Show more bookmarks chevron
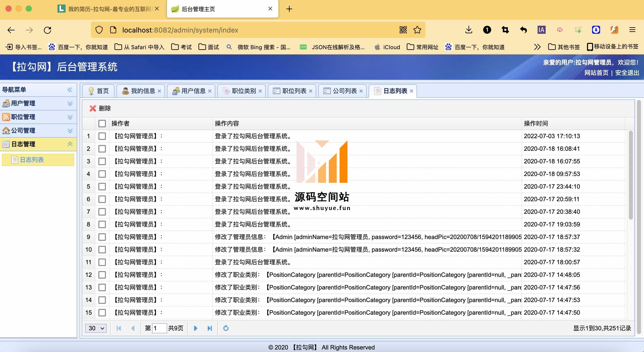Screen dimensions: 644x352 537,47
